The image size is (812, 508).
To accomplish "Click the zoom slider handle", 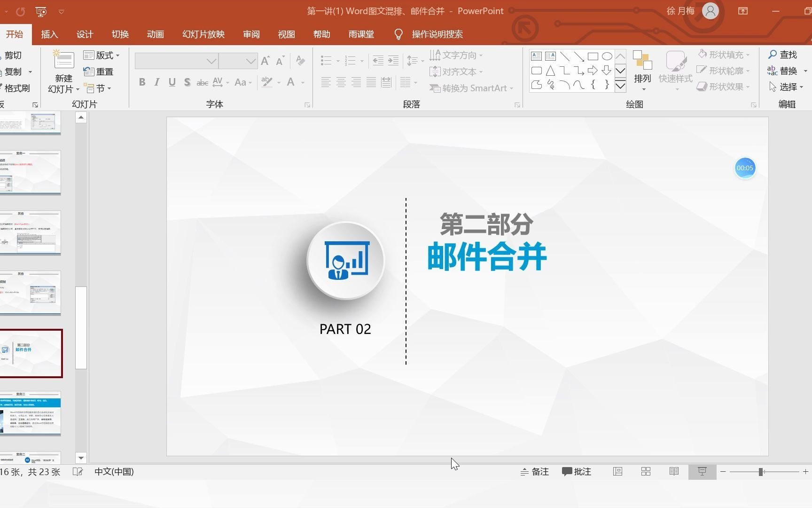I will pos(760,472).
